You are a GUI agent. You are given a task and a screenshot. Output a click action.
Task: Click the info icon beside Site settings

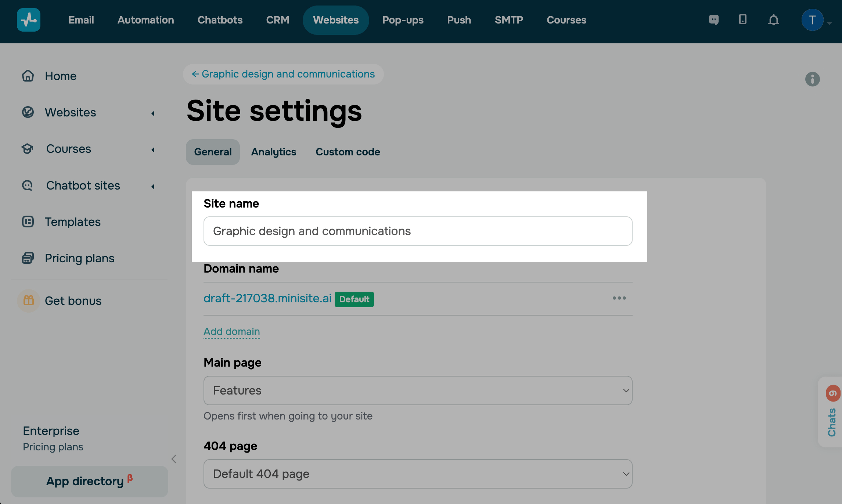tap(812, 79)
